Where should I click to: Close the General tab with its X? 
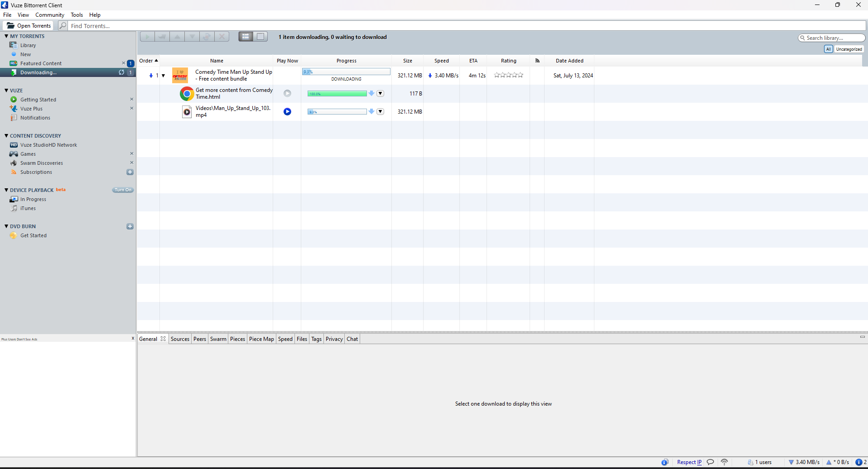coord(163,339)
